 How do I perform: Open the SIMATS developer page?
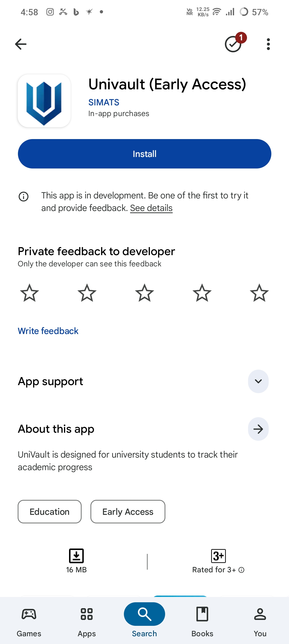(104, 102)
